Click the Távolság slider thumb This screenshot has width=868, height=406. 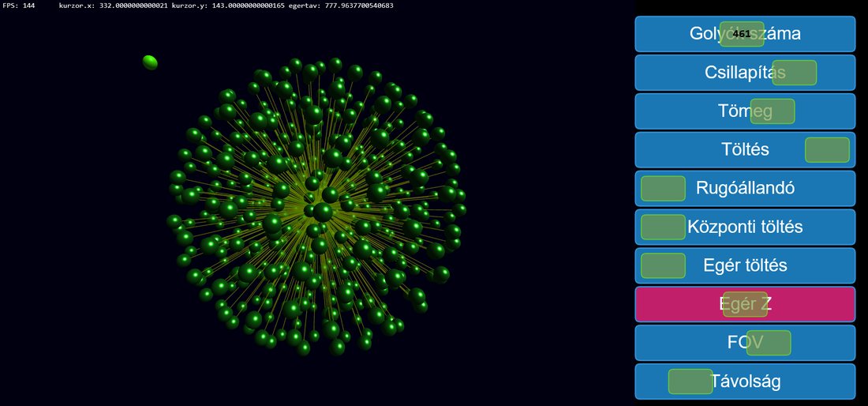pos(690,382)
